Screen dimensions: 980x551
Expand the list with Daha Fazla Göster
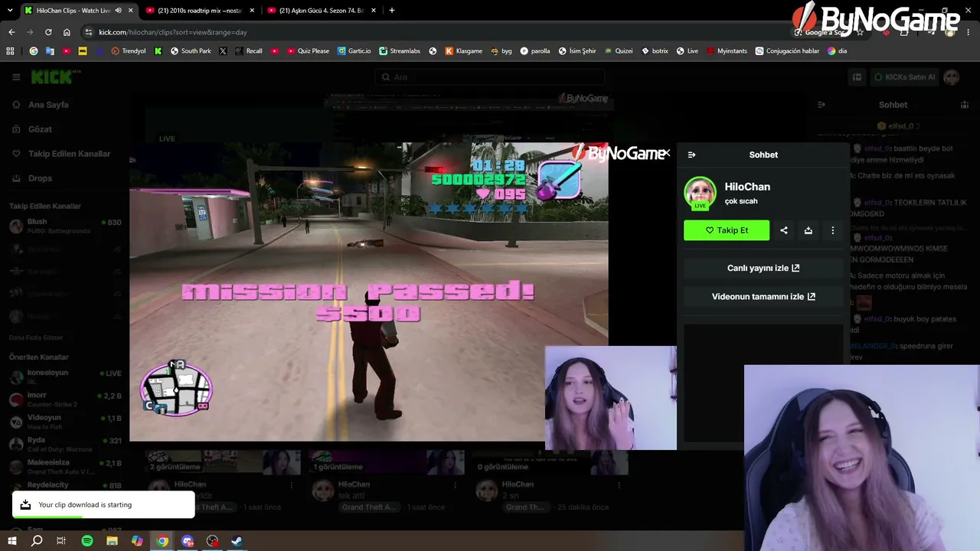(36, 337)
